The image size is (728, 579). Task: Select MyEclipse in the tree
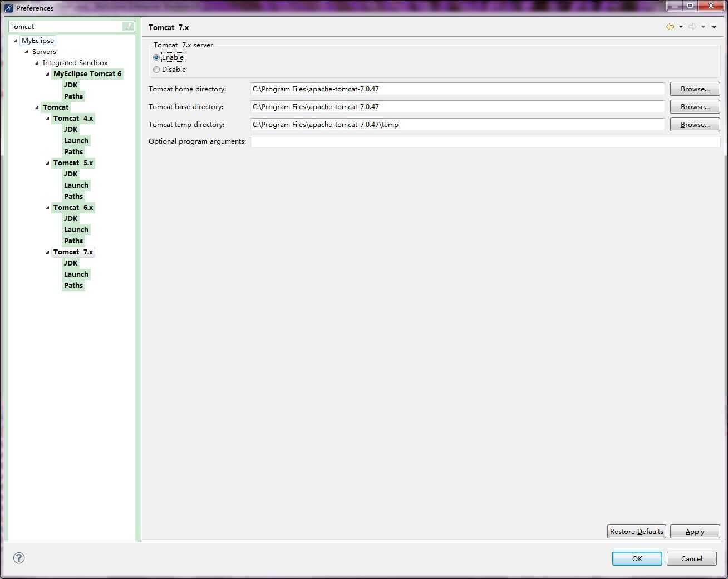[x=38, y=41]
